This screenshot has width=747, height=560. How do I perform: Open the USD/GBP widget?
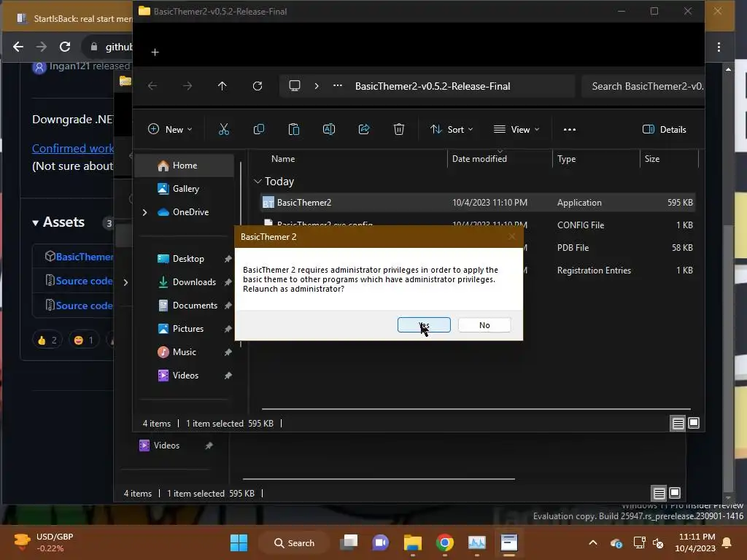(x=43, y=542)
